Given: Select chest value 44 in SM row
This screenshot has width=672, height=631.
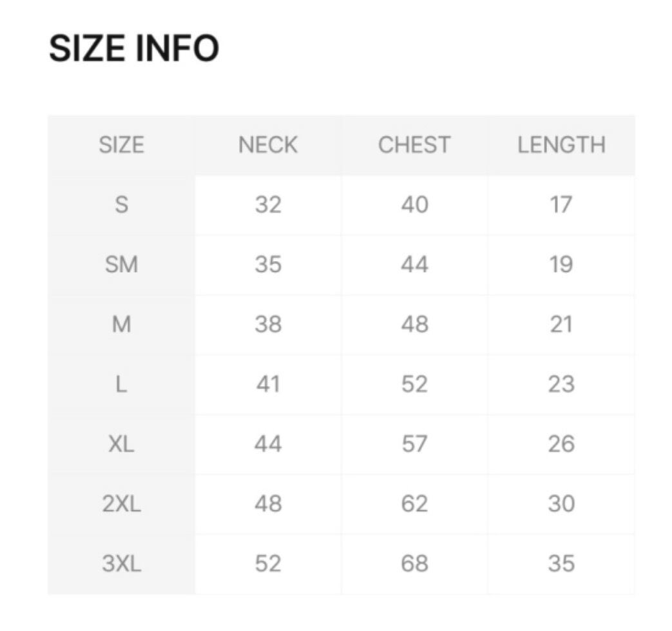Looking at the screenshot, I should click(414, 264).
